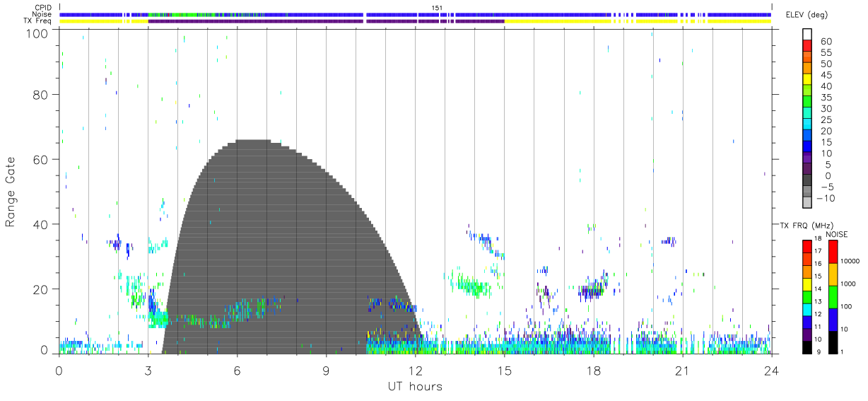Click the 'ELEV (deg)' legend title

point(809,16)
